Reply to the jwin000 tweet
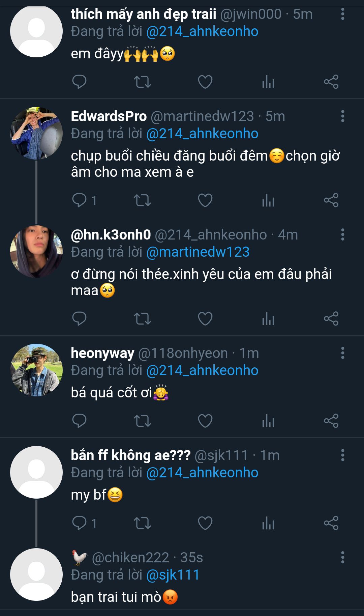This screenshot has width=364, height=616. point(80,82)
